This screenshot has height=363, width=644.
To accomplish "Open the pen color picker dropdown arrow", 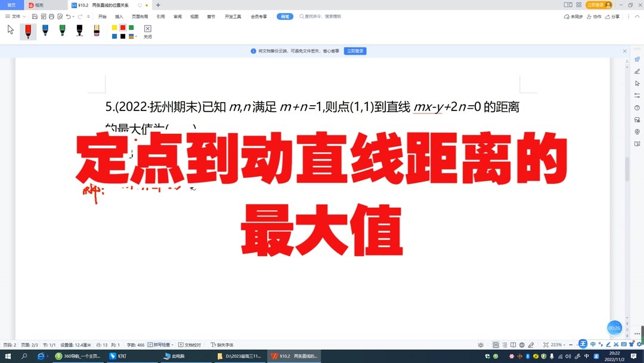I will click(135, 36).
